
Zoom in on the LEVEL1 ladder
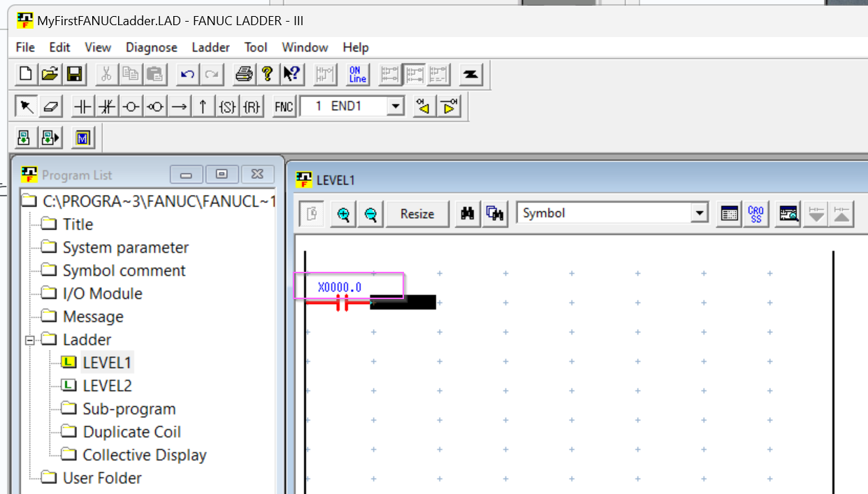343,215
